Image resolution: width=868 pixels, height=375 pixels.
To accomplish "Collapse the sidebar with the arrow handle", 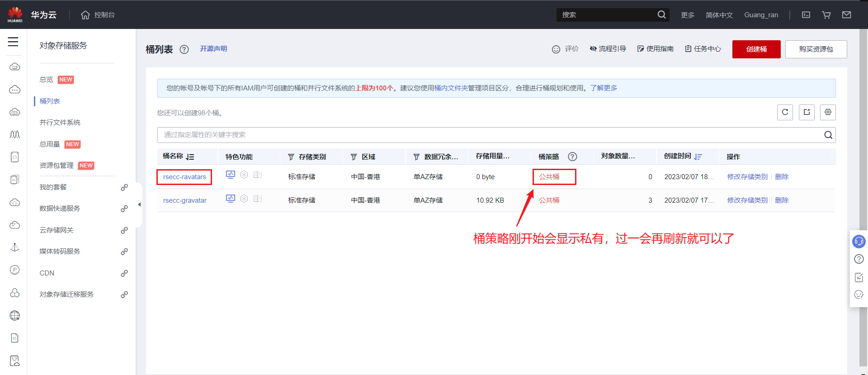I will point(139,204).
